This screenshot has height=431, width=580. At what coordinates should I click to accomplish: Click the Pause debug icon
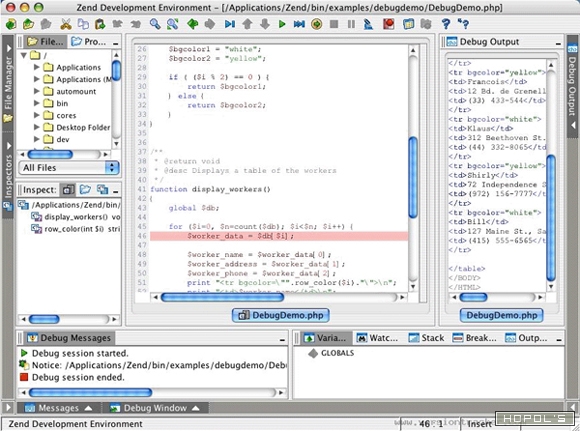click(351, 24)
